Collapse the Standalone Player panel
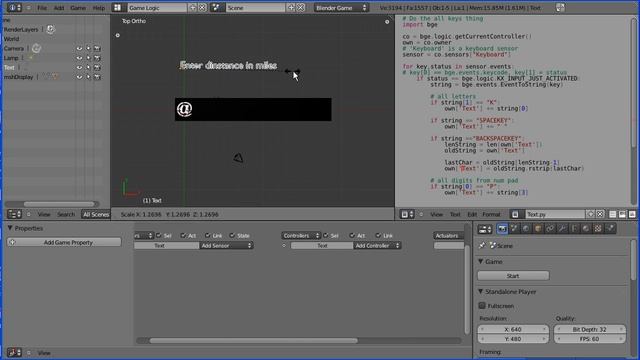Viewport: 640px width, 360px height. [x=480, y=291]
